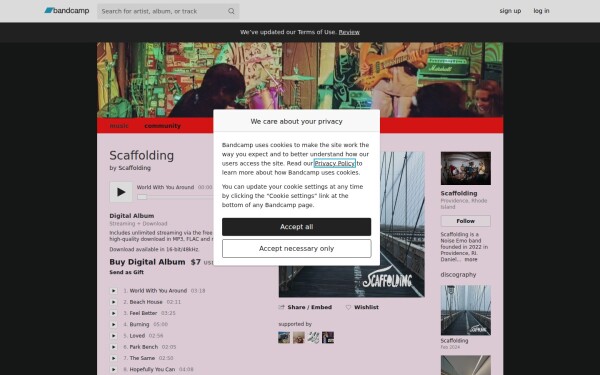Play the album with main play button
Screen dimensions: 600x375
(121, 192)
